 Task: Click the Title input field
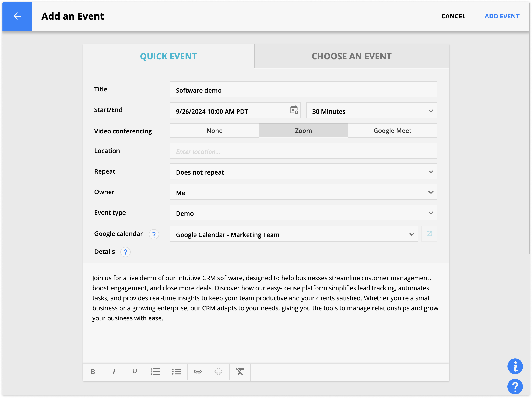coord(303,90)
